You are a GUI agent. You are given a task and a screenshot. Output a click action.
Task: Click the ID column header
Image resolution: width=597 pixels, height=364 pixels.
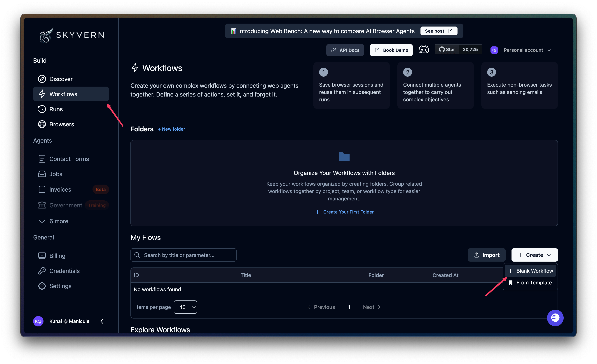(136, 275)
